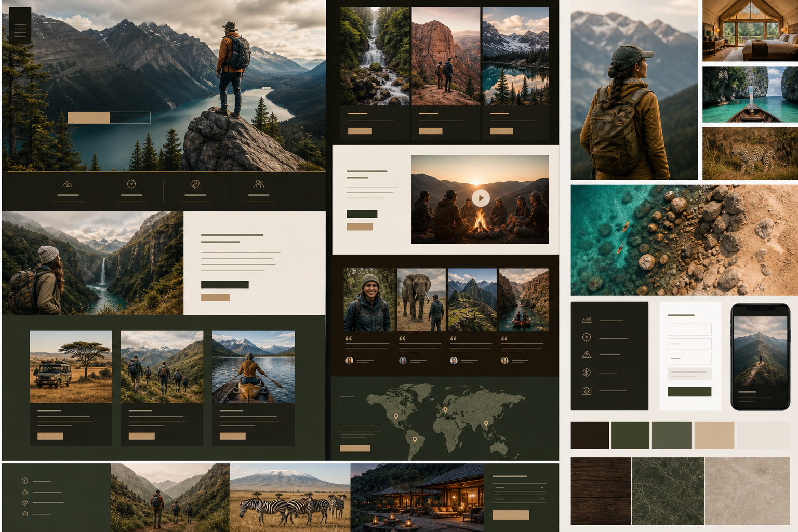Click the tent icon in the bottom-left footer list
The height and width of the screenshot is (532, 798).
(24, 491)
